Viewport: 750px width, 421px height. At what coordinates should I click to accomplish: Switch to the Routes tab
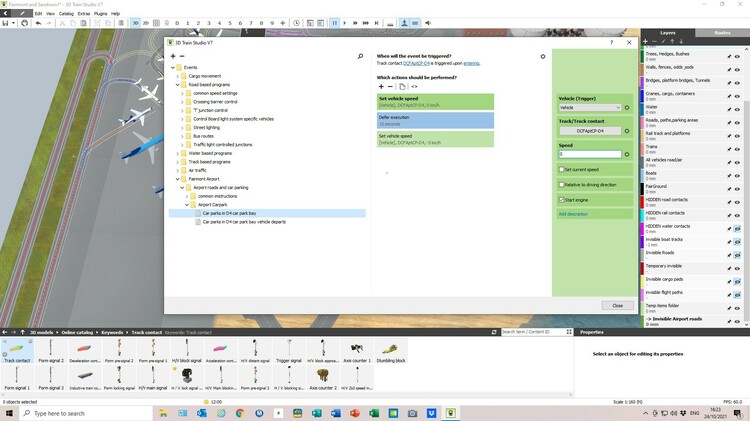click(x=722, y=33)
